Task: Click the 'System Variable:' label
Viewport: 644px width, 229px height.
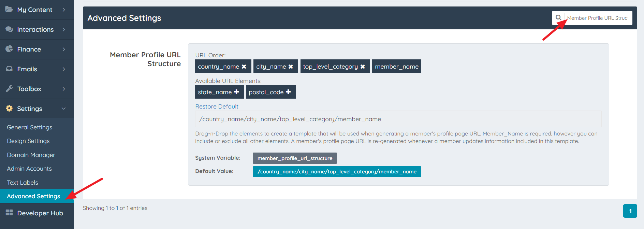Action: coord(218,158)
